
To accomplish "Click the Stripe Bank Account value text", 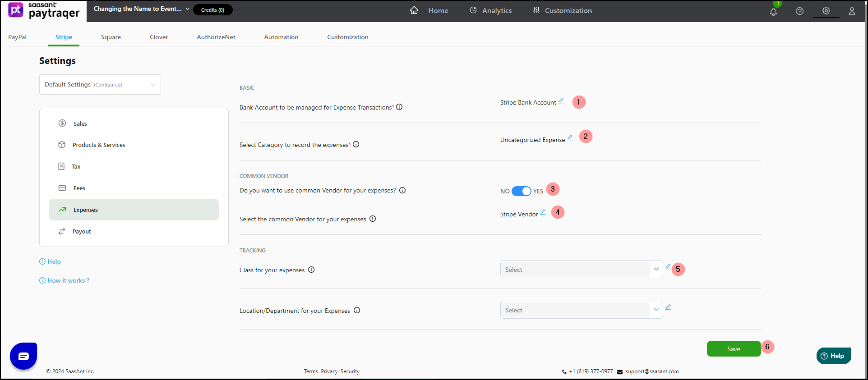I will pos(528,103).
